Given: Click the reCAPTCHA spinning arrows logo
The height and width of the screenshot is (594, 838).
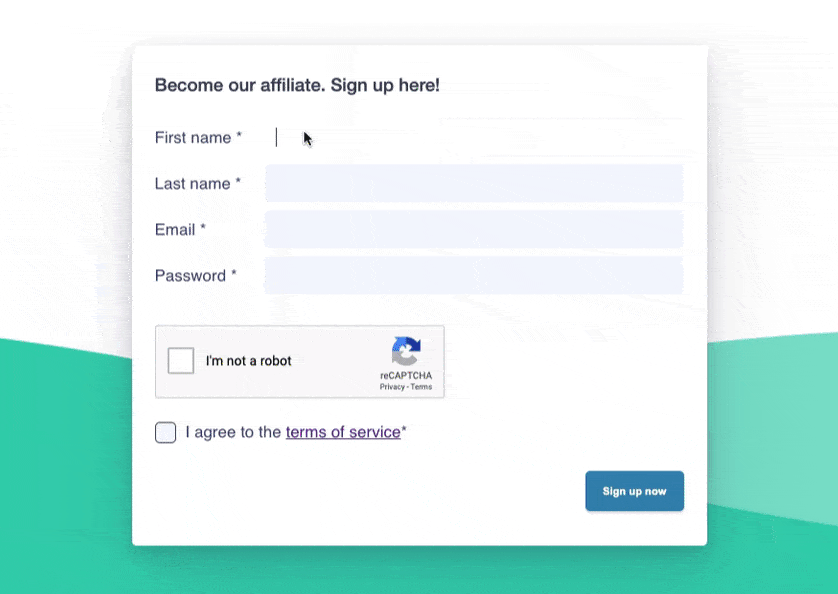Looking at the screenshot, I should click(406, 350).
